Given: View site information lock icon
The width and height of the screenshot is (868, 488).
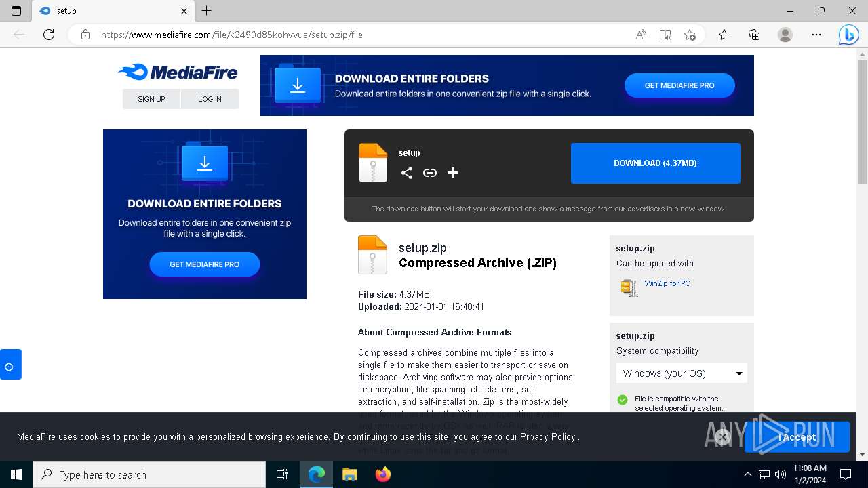Looking at the screenshot, I should click(85, 35).
